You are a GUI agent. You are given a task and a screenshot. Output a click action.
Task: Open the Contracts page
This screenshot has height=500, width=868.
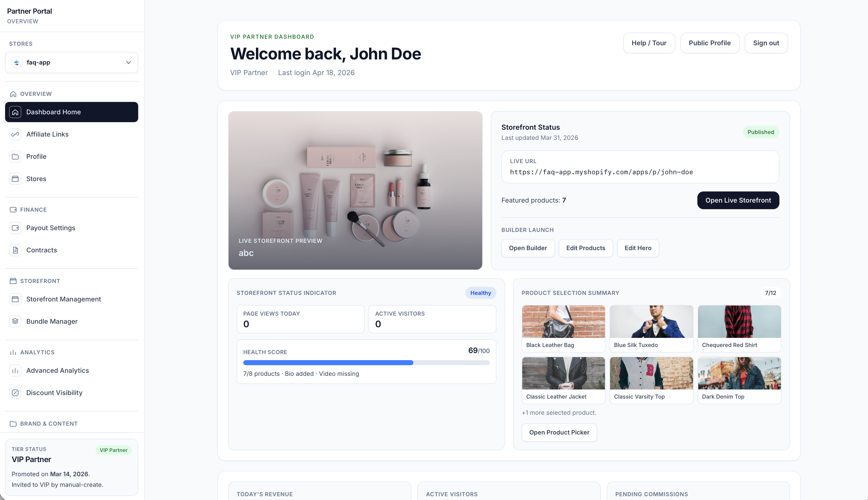[71, 250]
